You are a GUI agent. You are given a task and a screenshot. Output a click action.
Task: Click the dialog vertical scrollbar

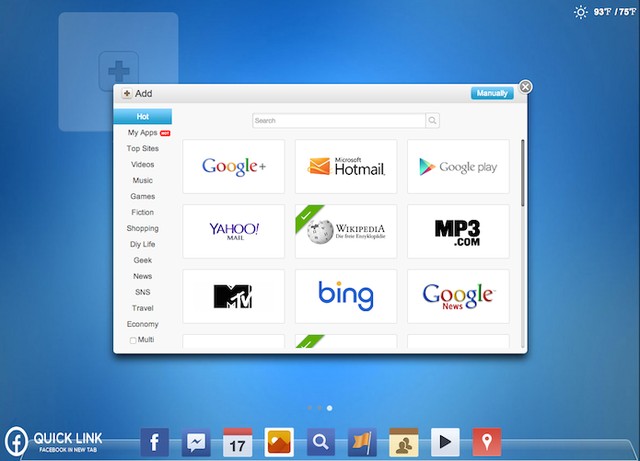coord(522,173)
